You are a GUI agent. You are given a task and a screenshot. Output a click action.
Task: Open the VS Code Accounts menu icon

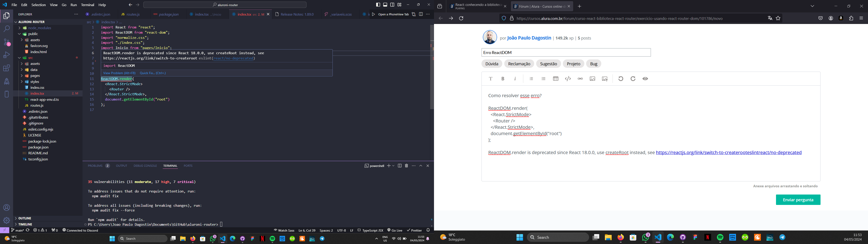(6, 208)
